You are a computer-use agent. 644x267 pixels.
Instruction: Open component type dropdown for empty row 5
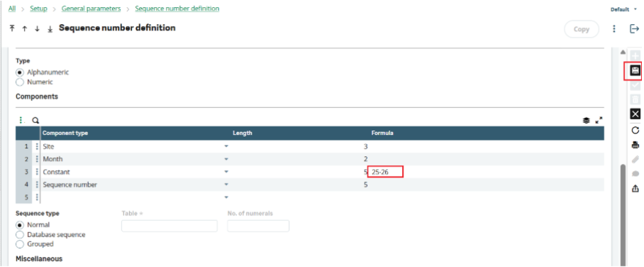(x=226, y=197)
